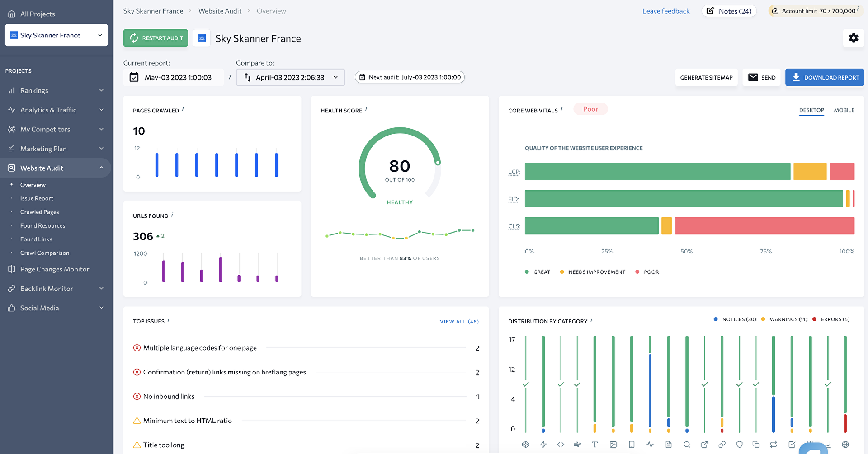Open Found Resources page

(x=42, y=225)
